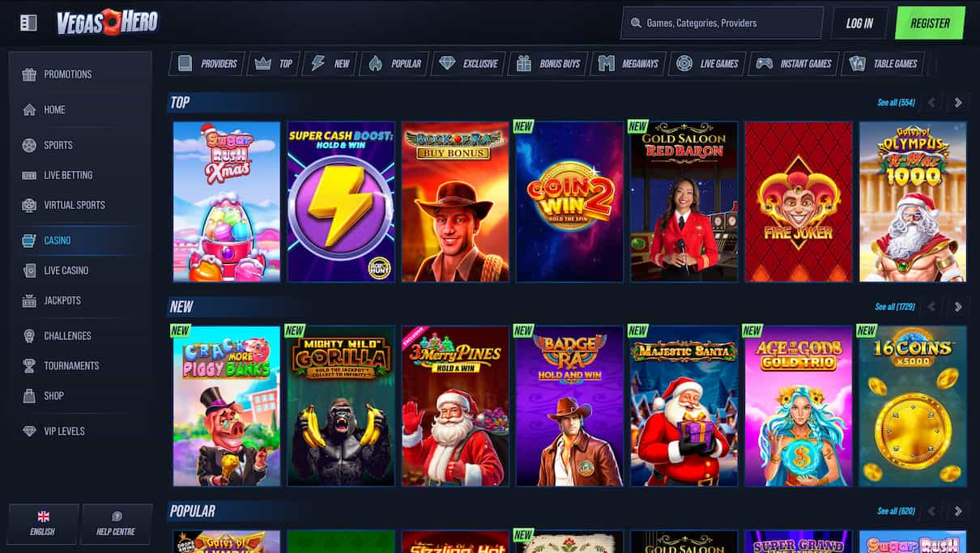Select the Instant Games category tab
This screenshot has height=553, width=980.
(x=795, y=63)
